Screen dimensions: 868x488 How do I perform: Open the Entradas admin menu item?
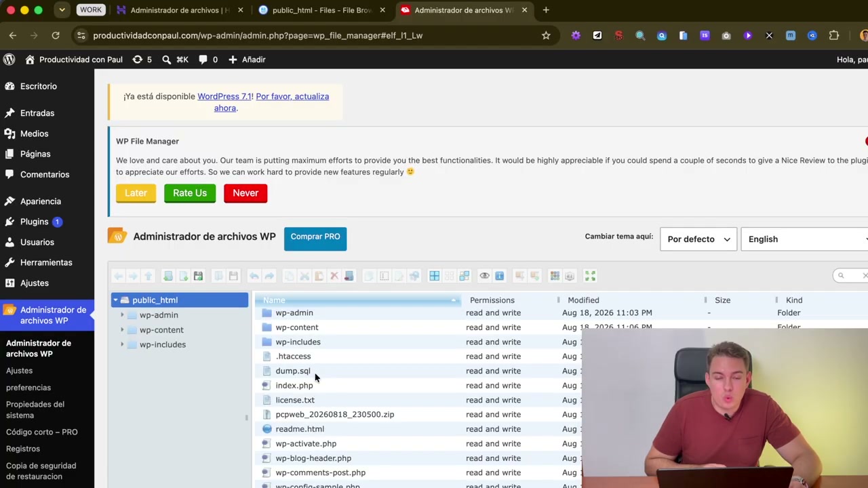pos(47,113)
